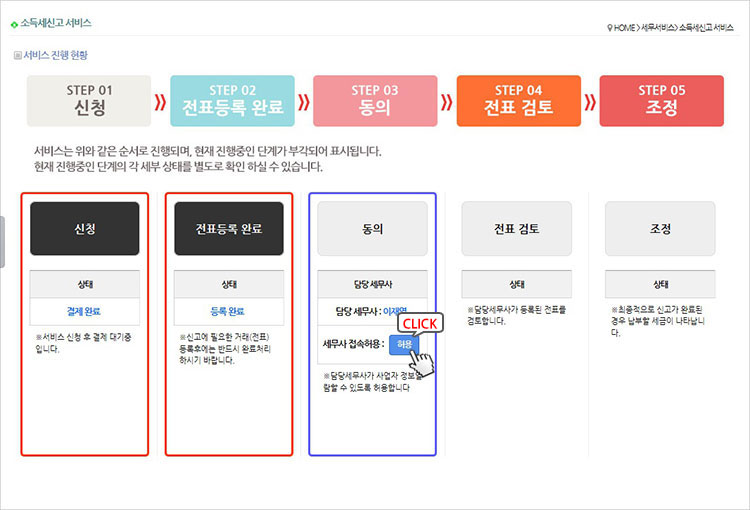Image resolution: width=750 pixels, height=510 pixels.
Task: Click the red chevron arrow after STEP 01
Action: 160,101
